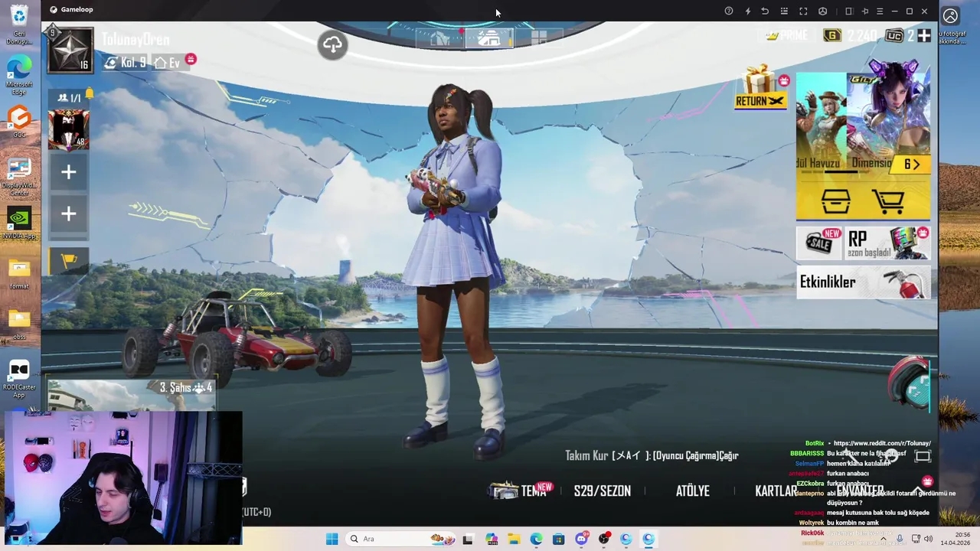Open the Windows Start button

332,539
